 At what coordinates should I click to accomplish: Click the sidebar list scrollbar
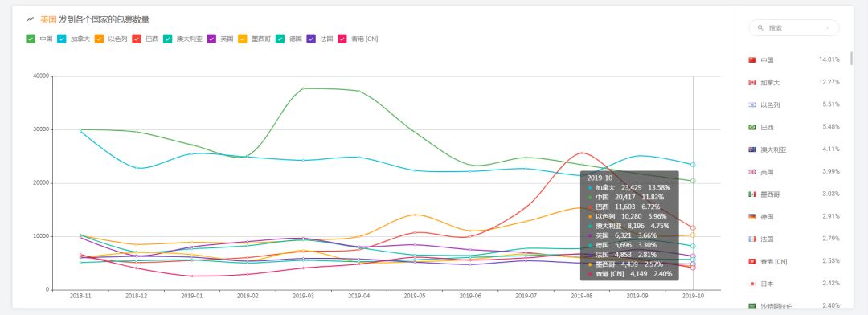click(851, 58)
